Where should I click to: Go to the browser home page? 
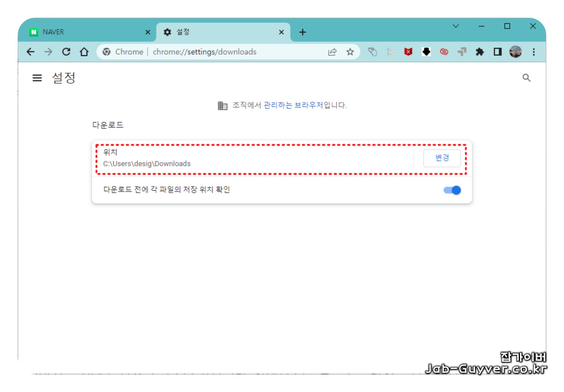[84, 52]
